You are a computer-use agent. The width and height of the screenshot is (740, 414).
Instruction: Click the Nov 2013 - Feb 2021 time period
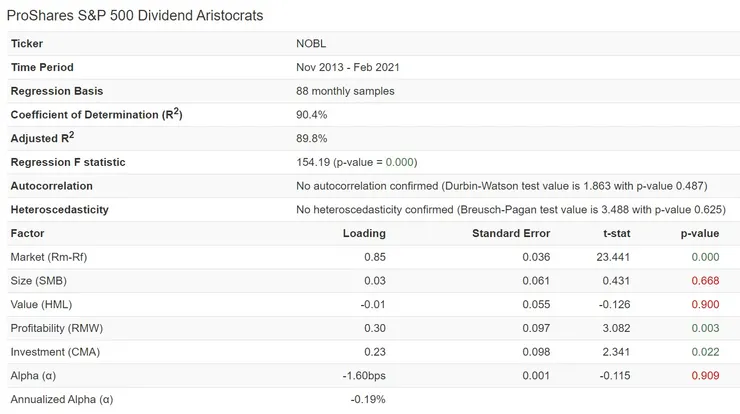(355, 67)
